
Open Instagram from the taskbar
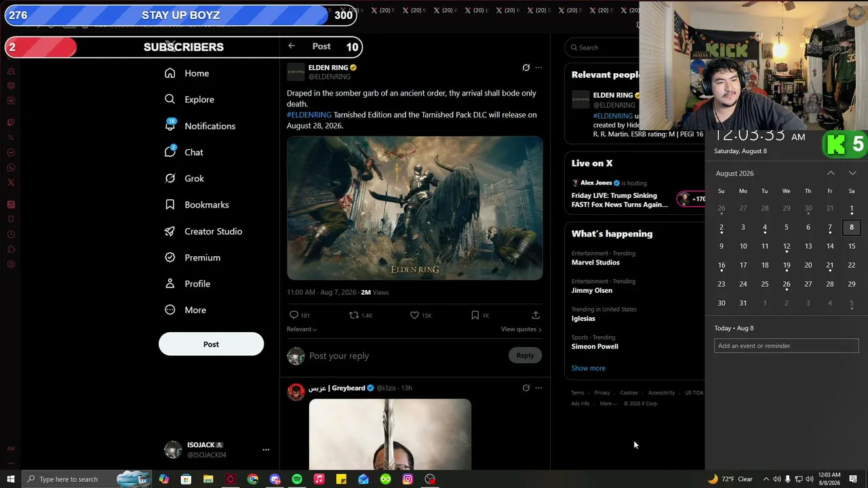tap(408, 479)
